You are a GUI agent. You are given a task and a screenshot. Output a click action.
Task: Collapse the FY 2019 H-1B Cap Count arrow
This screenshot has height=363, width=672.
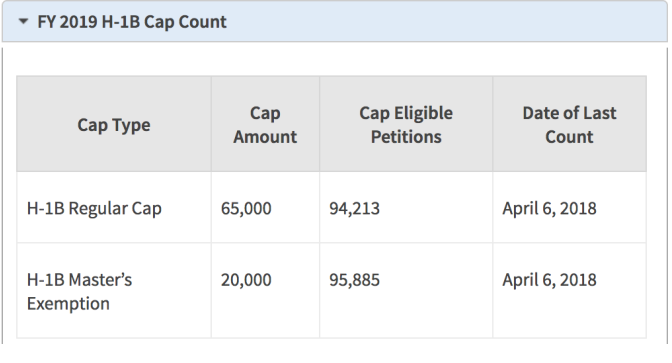click(24, 21)
